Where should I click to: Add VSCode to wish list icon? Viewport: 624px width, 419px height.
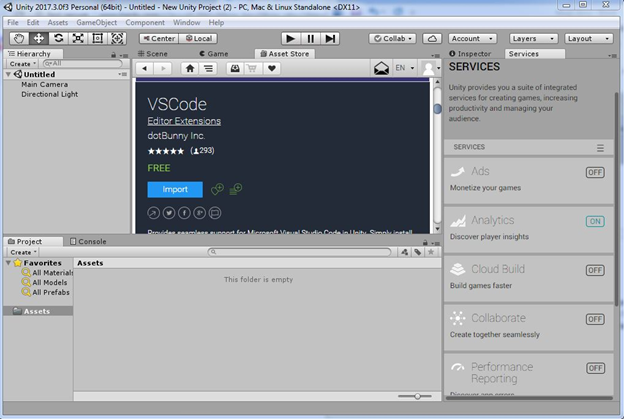[x=217, y=189]
